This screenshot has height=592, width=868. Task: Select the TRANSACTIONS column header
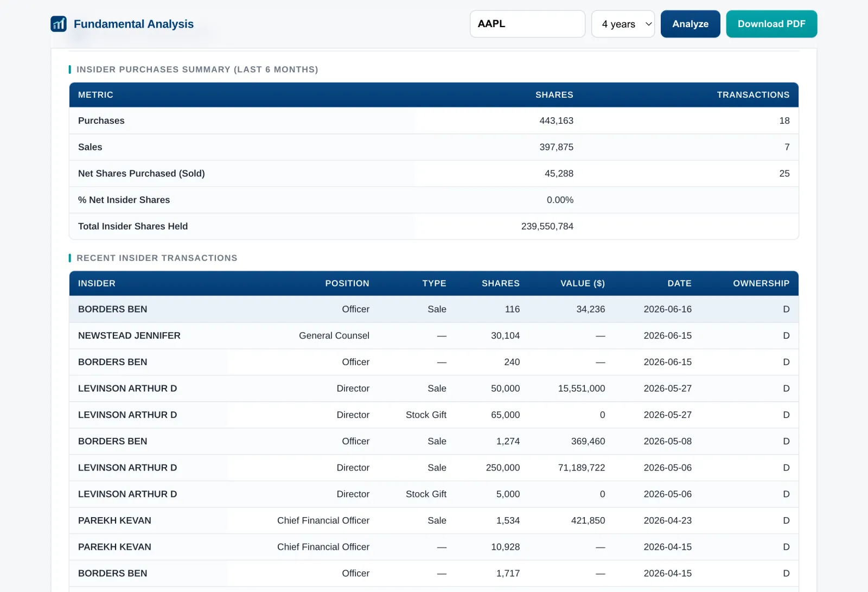pyautogui.click(x=753, y=95)
